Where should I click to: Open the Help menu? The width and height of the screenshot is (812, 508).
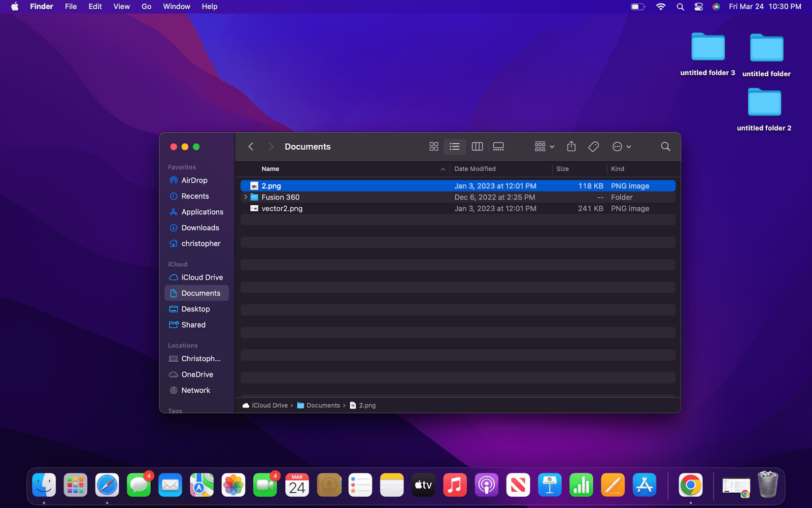point(210,7)
